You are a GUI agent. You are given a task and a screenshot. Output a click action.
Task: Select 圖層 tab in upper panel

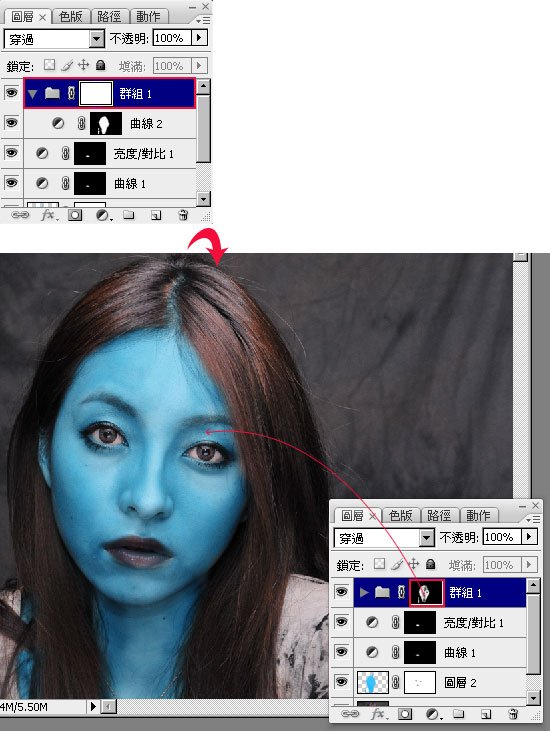pos(27,17)
